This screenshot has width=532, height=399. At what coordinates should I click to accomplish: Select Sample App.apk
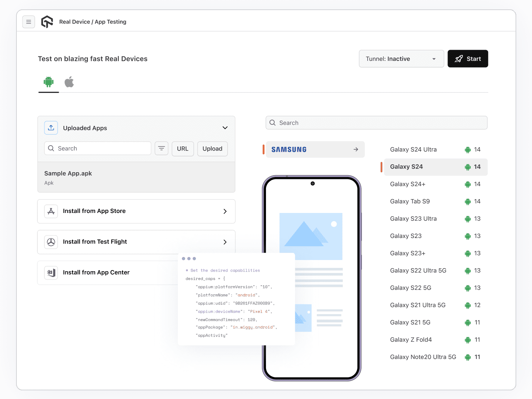(x=136, y=177)
